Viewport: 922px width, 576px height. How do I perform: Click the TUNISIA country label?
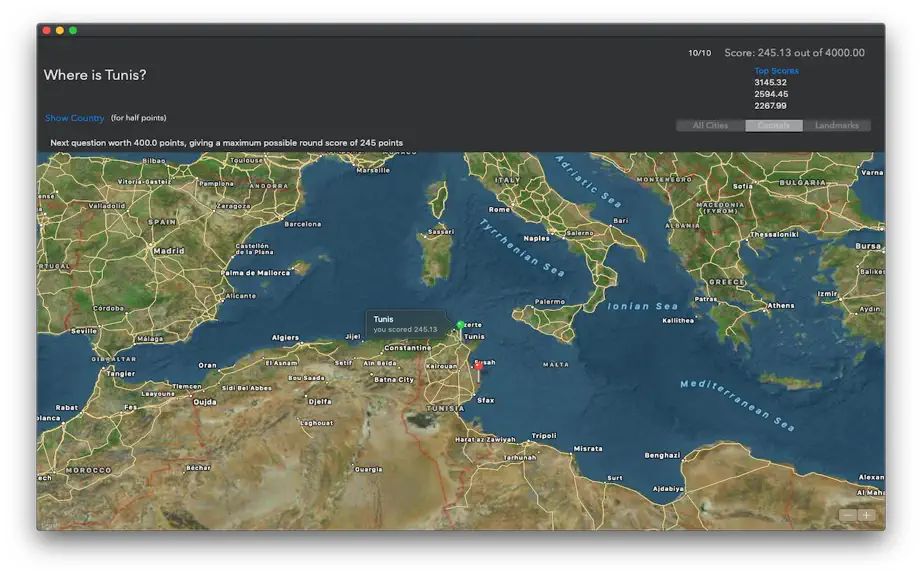point(445,408)
